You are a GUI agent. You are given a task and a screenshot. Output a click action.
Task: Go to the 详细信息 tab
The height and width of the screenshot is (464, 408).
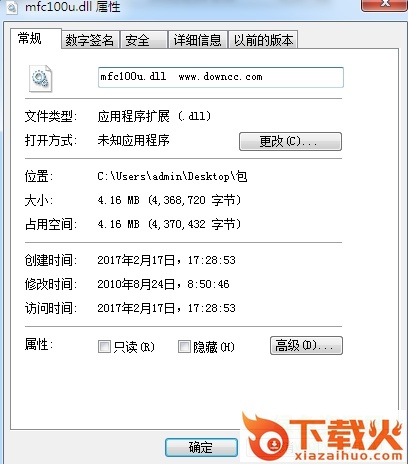pos(198,40)
